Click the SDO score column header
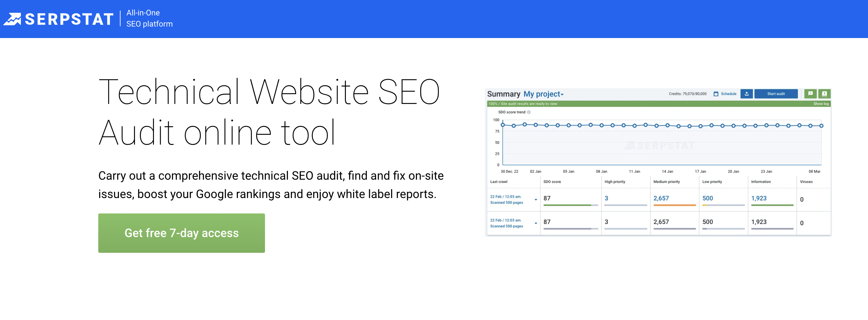868x320 pixels. [x=552, y=182]
